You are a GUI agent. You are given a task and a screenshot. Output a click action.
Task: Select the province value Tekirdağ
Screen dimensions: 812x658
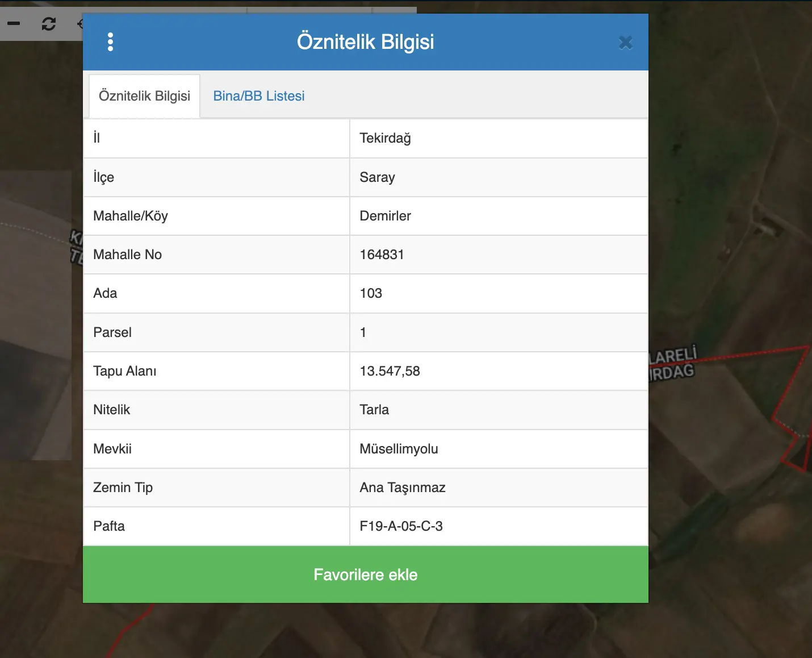386,138
